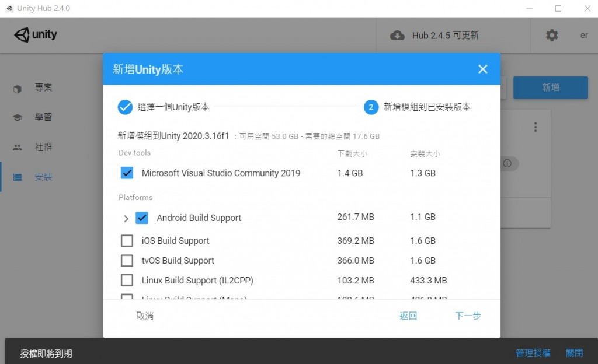Click the 專案 cube icon in sidebar
Image resolution: width=598 pixels, height=364 pixels.
pos(18,89)
